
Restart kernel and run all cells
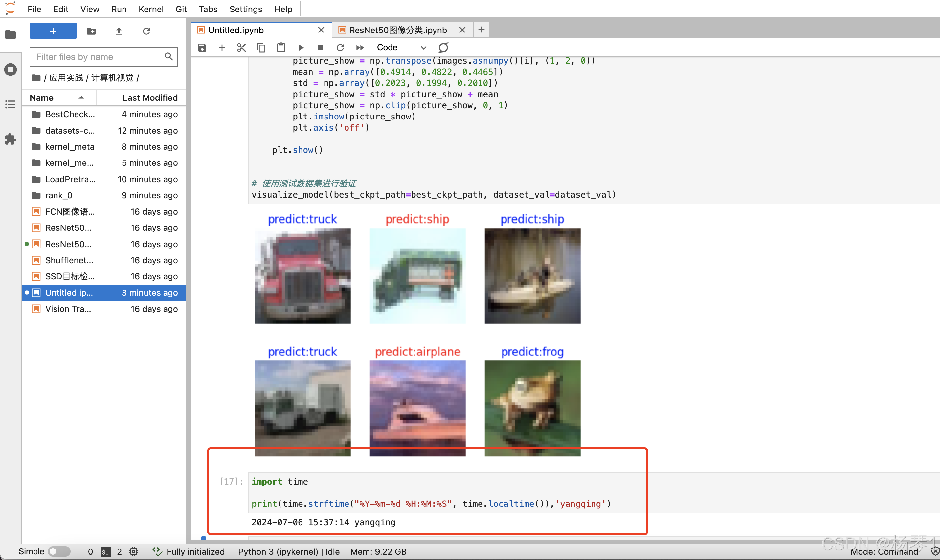click(x=360, y=48)
